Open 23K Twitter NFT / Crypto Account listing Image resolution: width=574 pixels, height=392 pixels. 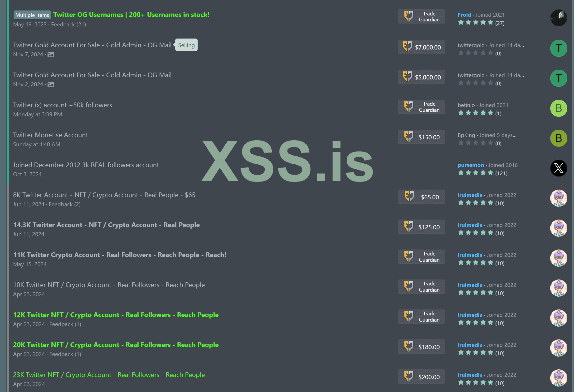tap(109, 375)
